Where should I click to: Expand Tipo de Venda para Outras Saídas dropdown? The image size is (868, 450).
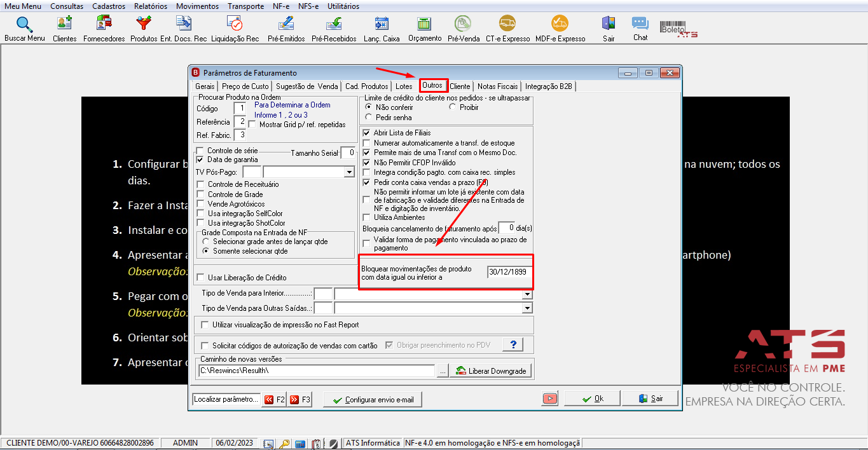click(527, 308)
